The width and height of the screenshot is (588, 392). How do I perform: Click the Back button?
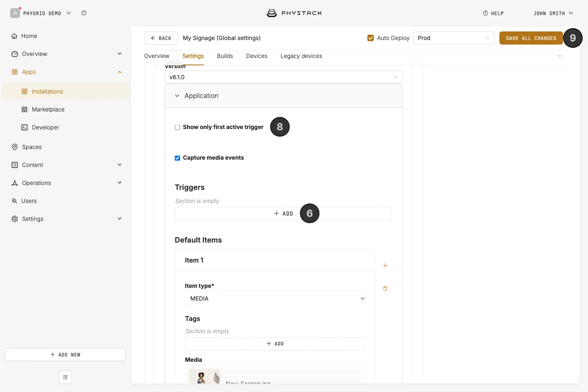[x=161, y=38]
